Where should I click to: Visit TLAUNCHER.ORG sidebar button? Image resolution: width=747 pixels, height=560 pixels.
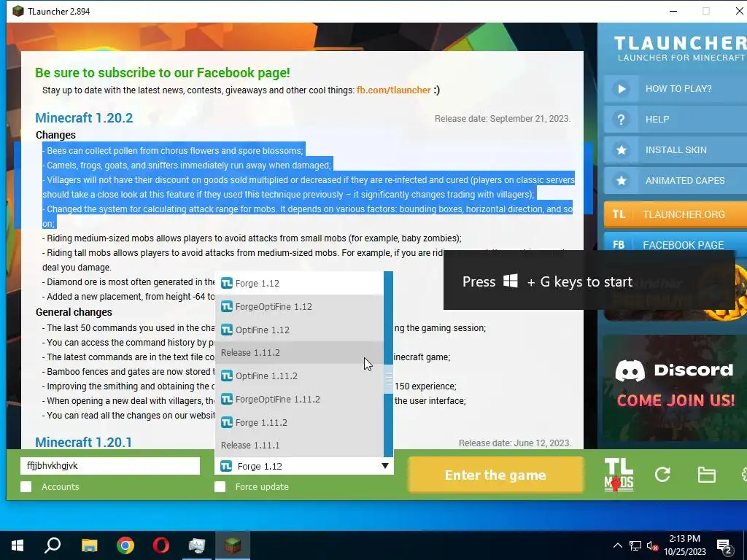[x=676, y=214]
